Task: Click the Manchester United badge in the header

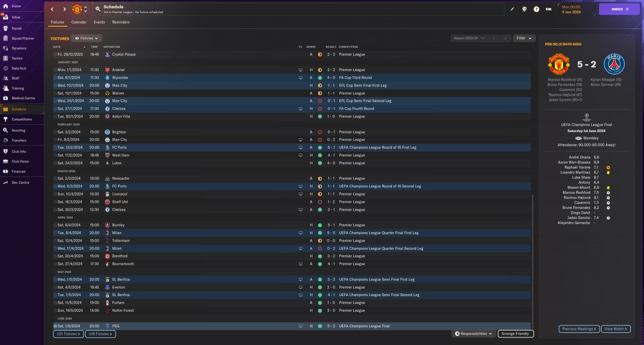Action: pos(77,9)
